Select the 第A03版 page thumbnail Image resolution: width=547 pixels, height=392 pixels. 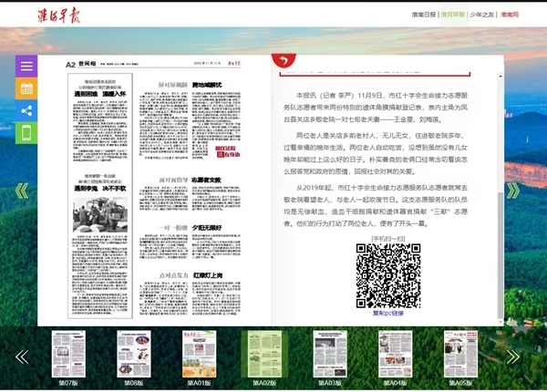click(x=328, y=355)
